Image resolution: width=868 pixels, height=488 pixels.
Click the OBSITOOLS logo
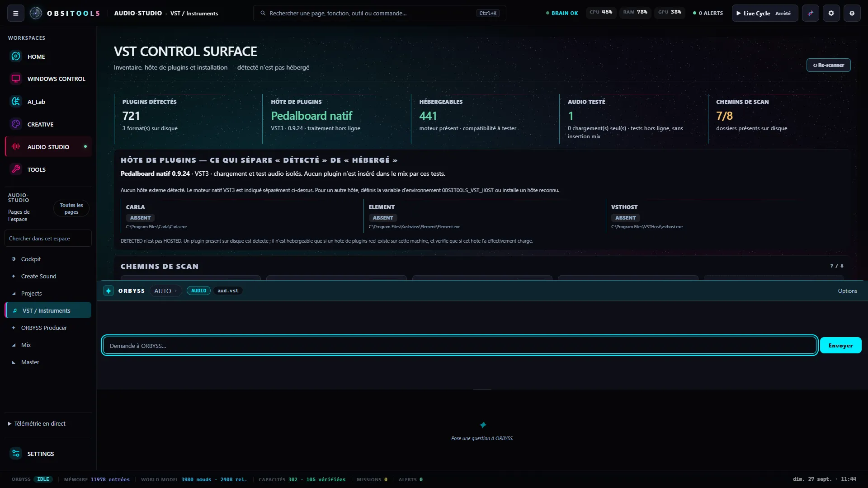click(65, 13)
